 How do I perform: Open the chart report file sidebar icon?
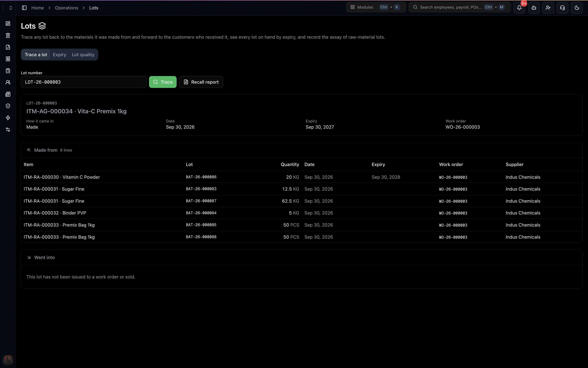8,47
